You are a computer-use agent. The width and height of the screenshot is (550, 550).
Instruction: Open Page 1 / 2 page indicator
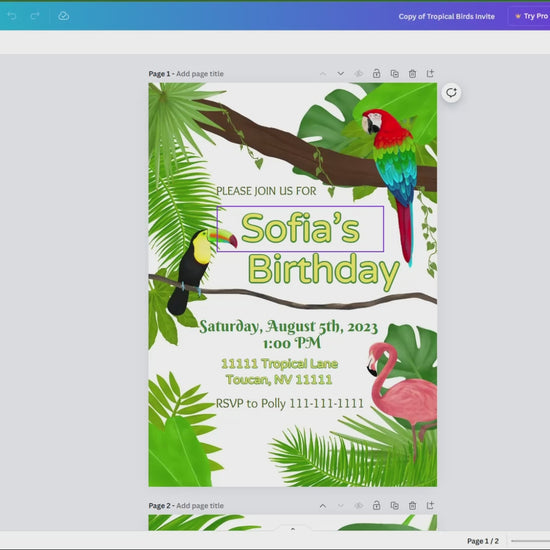pyautogui.click(x=483, y=541)
